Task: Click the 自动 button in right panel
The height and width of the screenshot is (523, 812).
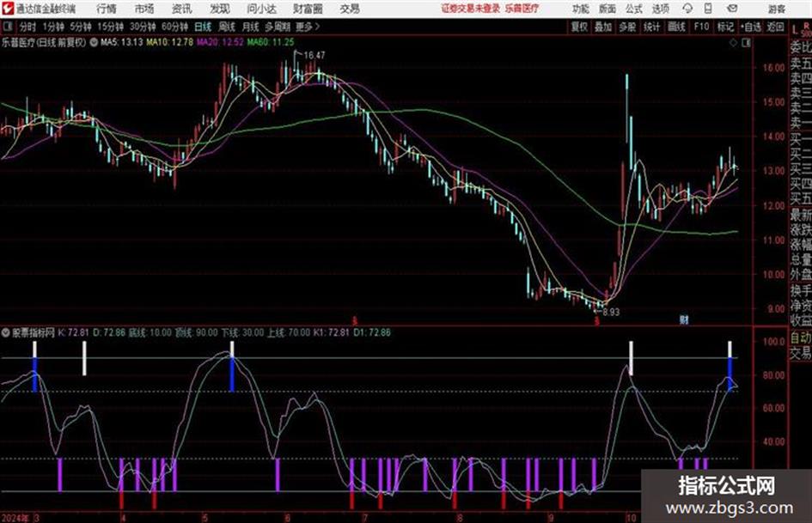Action: pos(801,338)
